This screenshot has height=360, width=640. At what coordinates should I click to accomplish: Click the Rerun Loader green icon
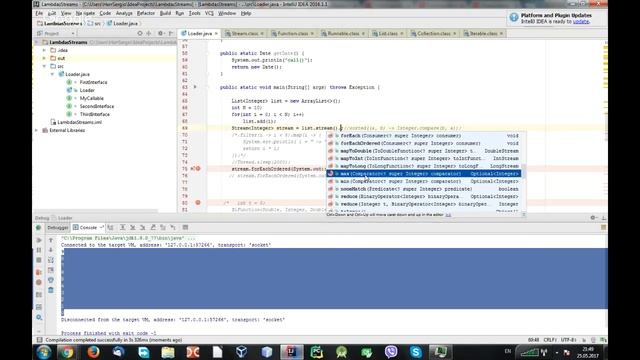(39, 228)
